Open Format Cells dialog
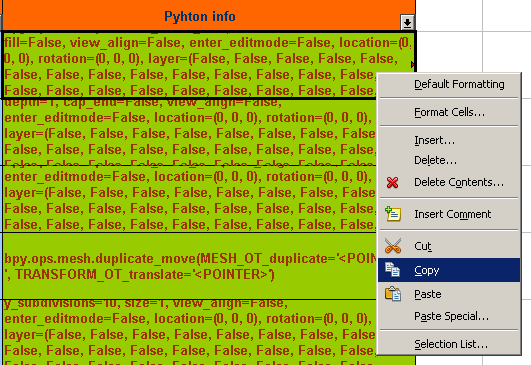This screenshot has width=531, height=365. (x=449, y=112)
